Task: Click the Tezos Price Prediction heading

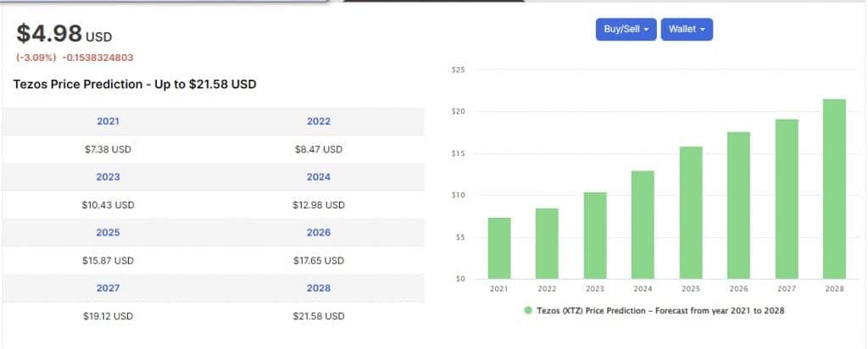Action: click(x=135, y=85)
